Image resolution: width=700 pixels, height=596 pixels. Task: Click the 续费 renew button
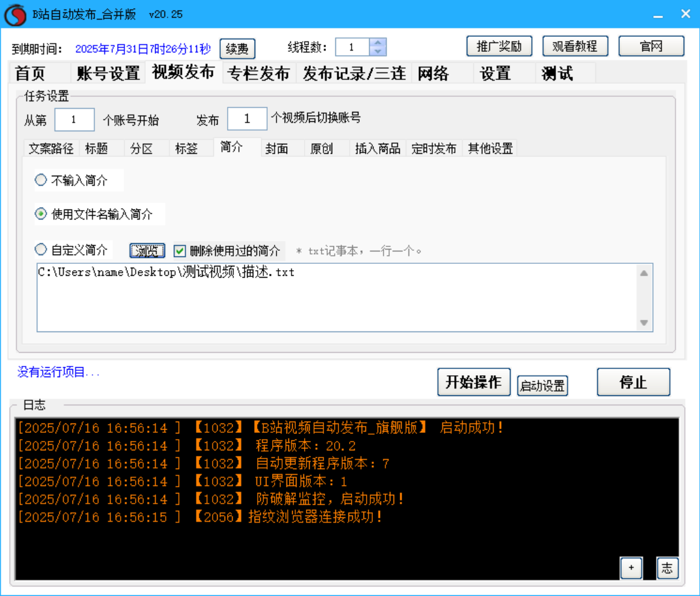[x=237, y=49]
